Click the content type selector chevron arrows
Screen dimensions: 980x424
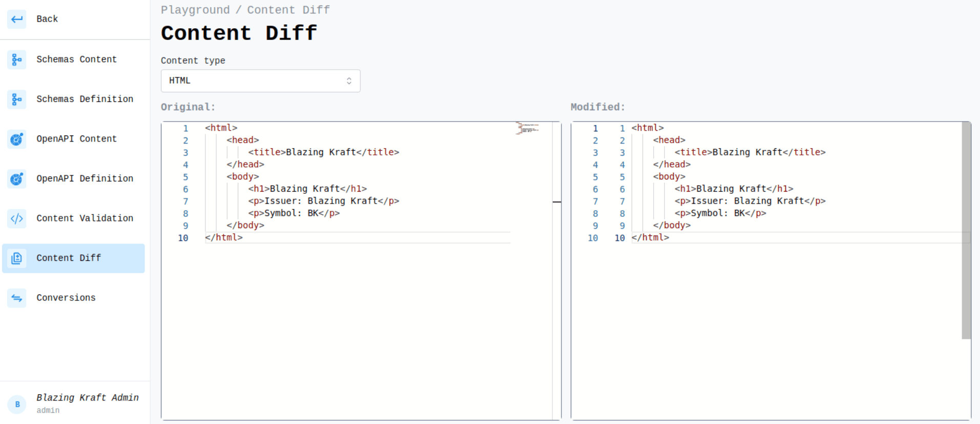click(349, 81)
